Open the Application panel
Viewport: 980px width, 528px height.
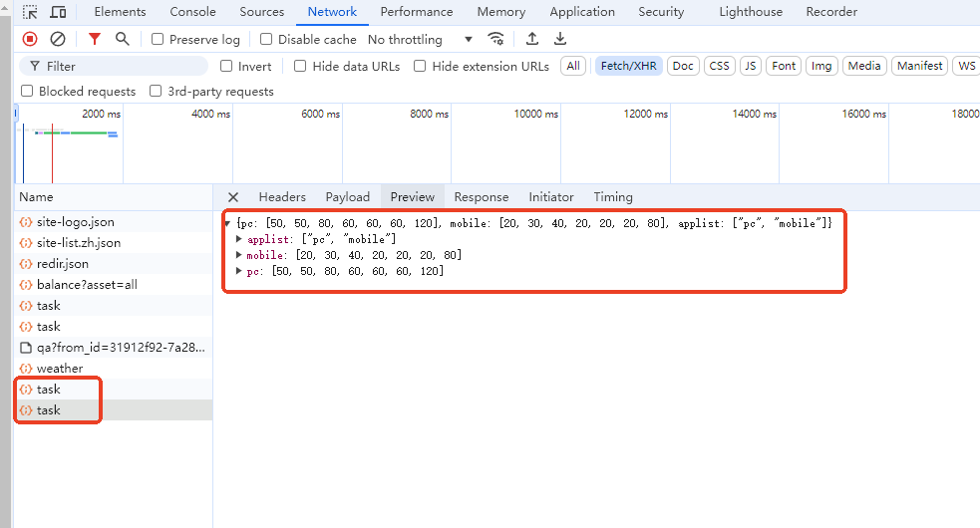point(582,12)
